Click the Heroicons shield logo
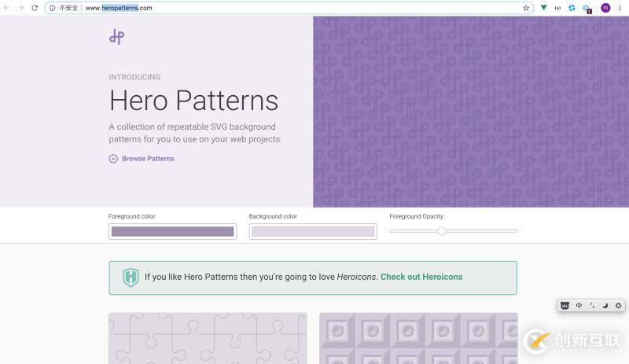This screenshot has height=364, width=629. [x=131, y=278]
